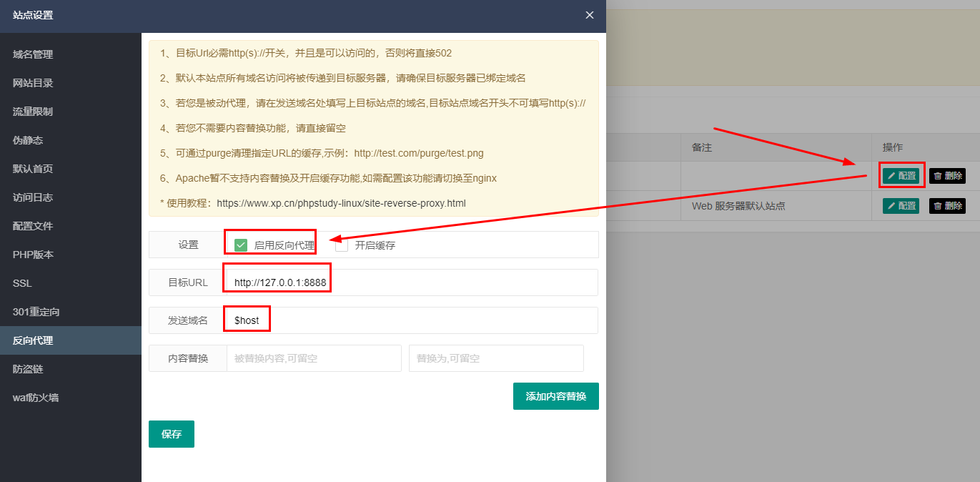Open 301重定向 settings
980x482 pixels.
(x=71, y=312)
